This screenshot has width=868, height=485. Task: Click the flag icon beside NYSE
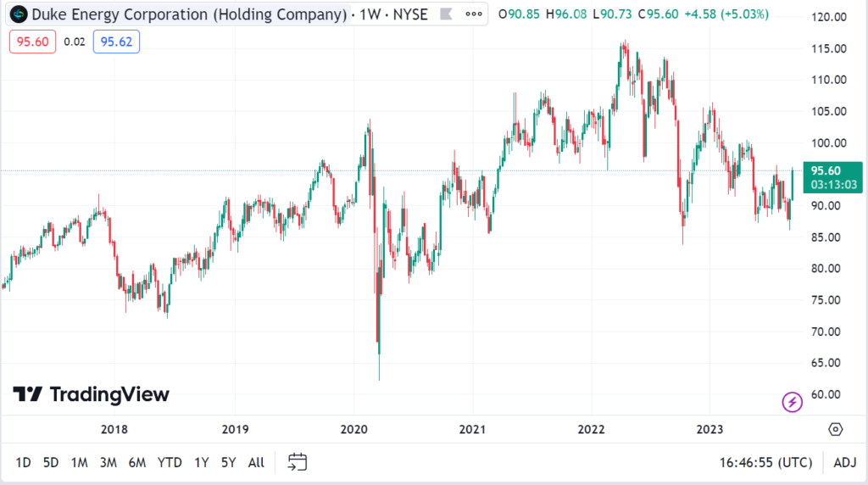pyautogui.click(x=446, y=14)
